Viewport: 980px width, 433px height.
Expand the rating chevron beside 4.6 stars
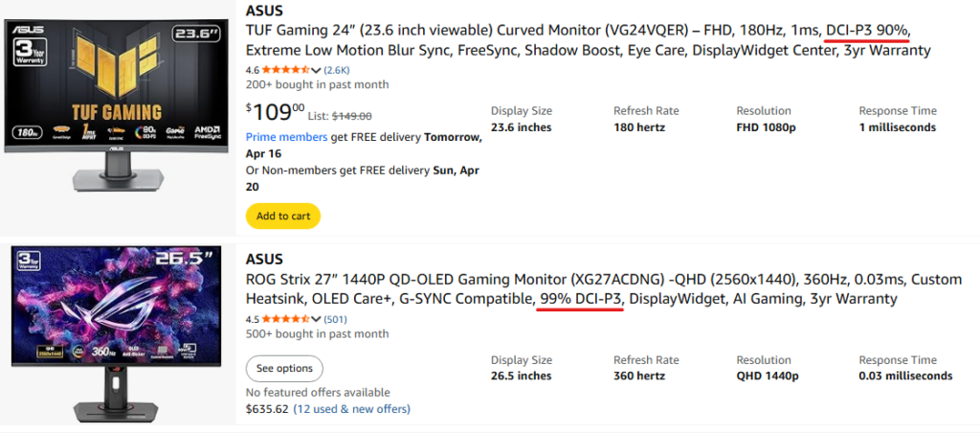tap(316, 70)
